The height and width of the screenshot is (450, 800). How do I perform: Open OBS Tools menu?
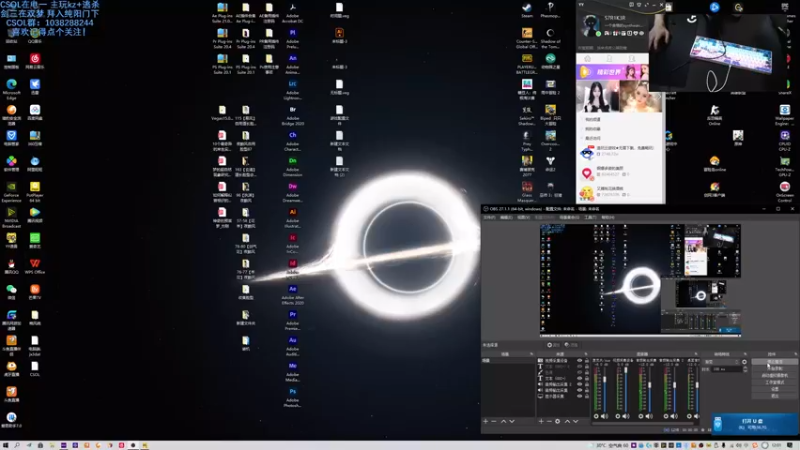coord(590,217)
